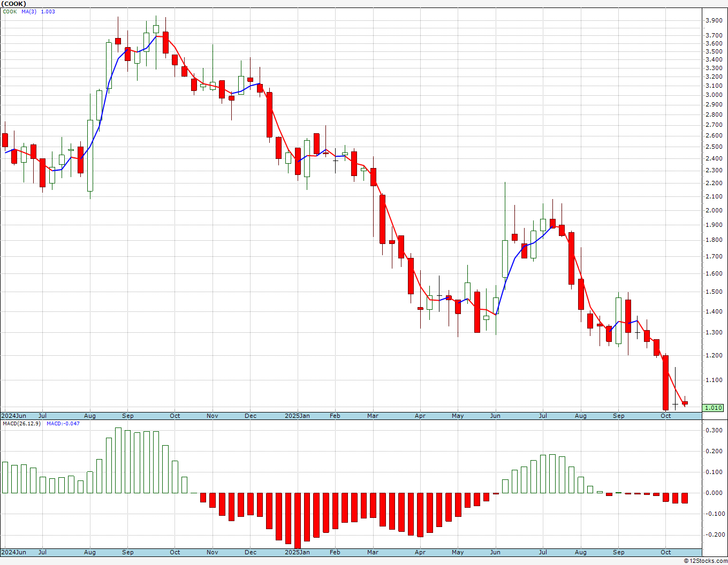The height and width of the screenshot is (565, 728).
Task: Click the 2.000 price axis label
Action: tap(714, 210)
